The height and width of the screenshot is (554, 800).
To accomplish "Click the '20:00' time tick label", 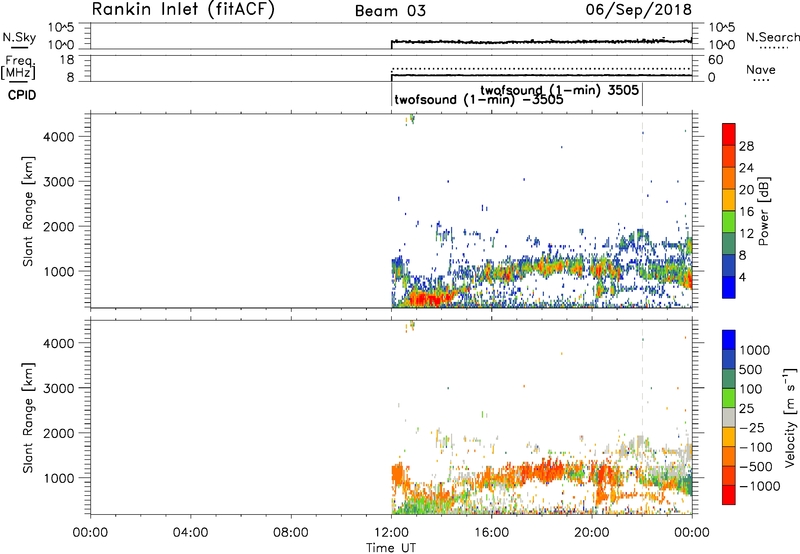I will [x=592, y=533].
